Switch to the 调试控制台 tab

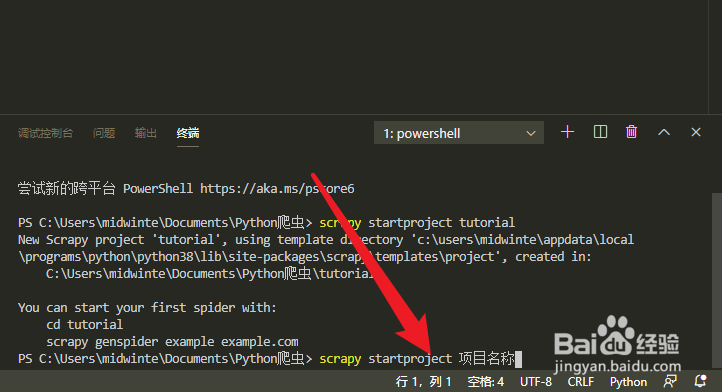[45, 133]
